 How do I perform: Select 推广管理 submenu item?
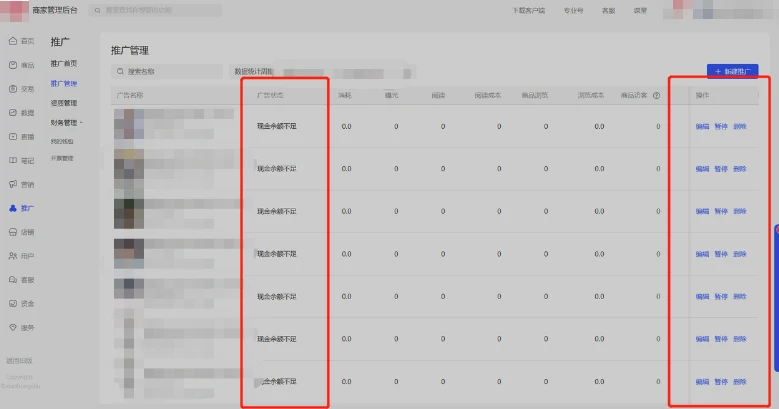pyautogui.click(x=64, y=83)
